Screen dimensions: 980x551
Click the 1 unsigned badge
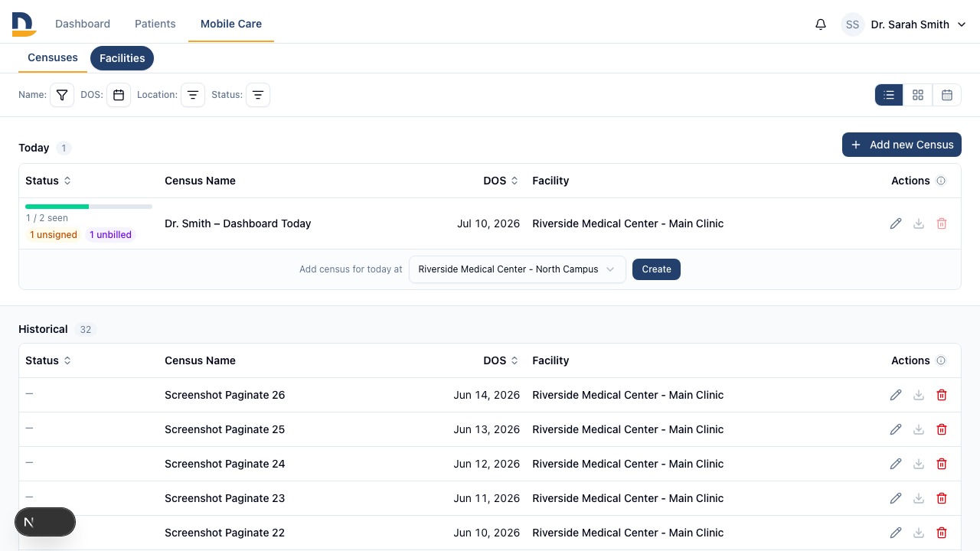coord(54,235)
